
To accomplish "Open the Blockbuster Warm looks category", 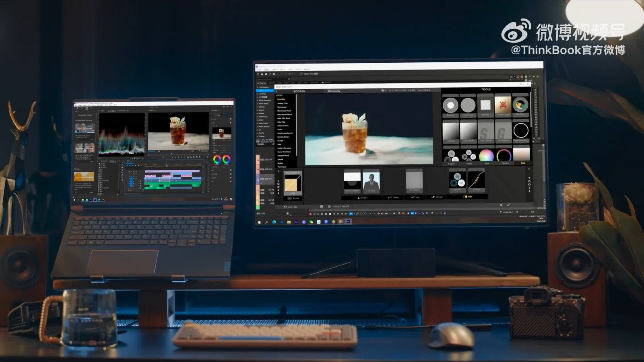I will pos(285,115).
